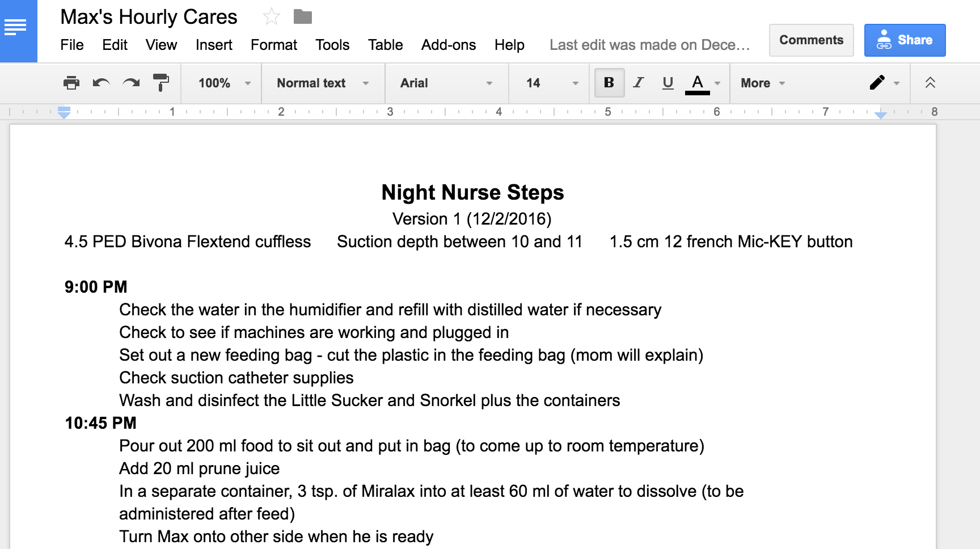
Task: Open the Last edit history link
Action: pos(649,45)
